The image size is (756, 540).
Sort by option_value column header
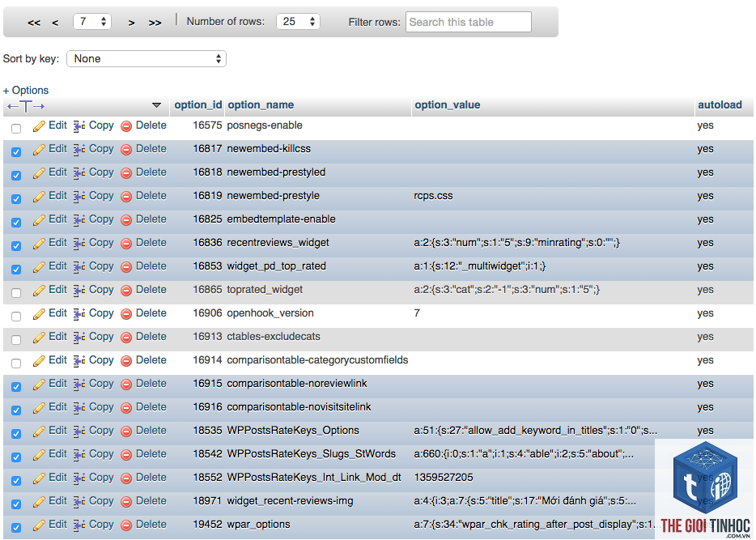448,105
